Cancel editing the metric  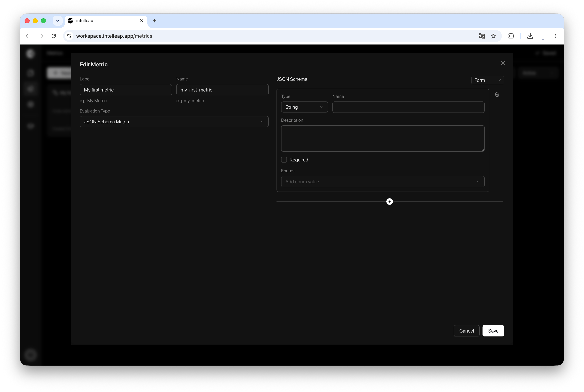[x=466, y=331]
